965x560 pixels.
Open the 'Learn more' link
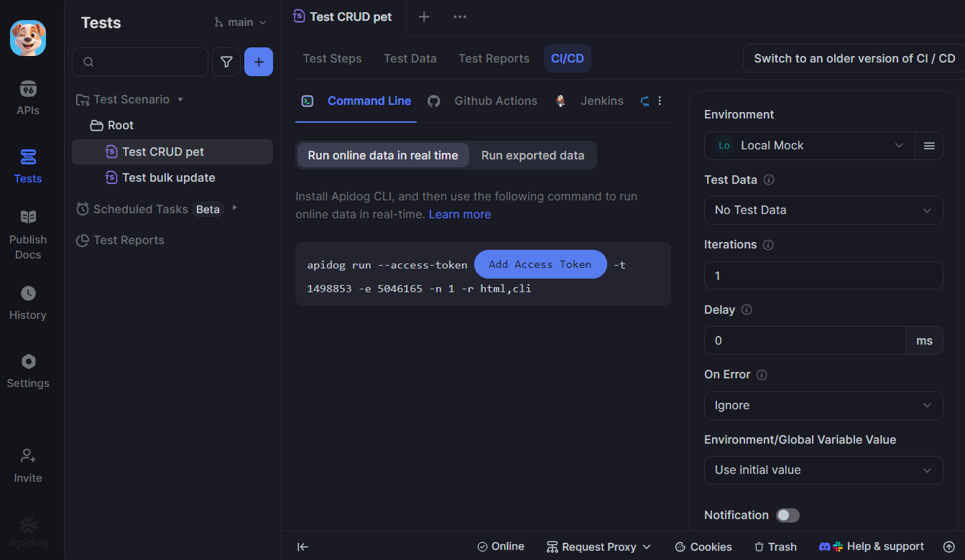[x=459, y=213]
